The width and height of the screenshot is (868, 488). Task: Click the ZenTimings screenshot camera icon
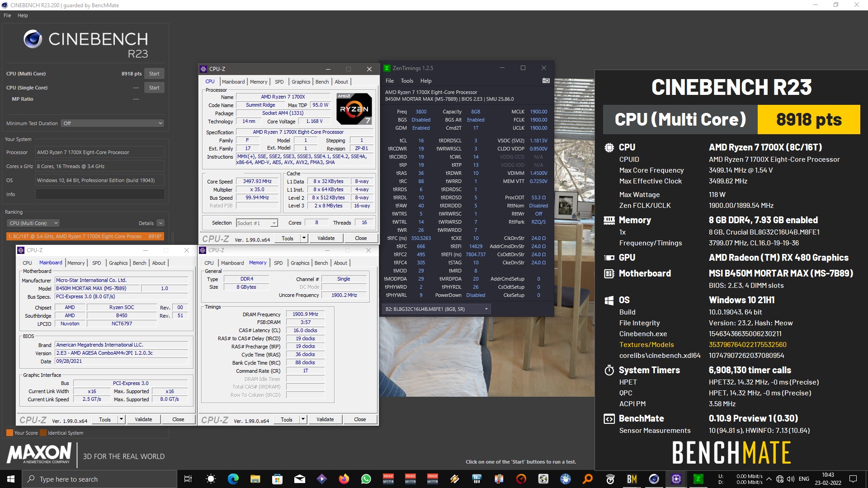(x=546, y=80)
